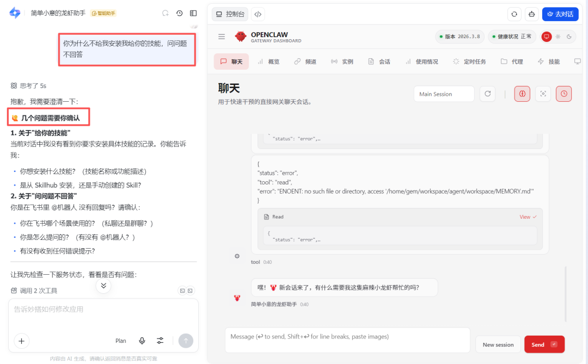Open the Main Session dropdown
The height and width of the screenshot is (364, 588).
[x=444, y=94]
